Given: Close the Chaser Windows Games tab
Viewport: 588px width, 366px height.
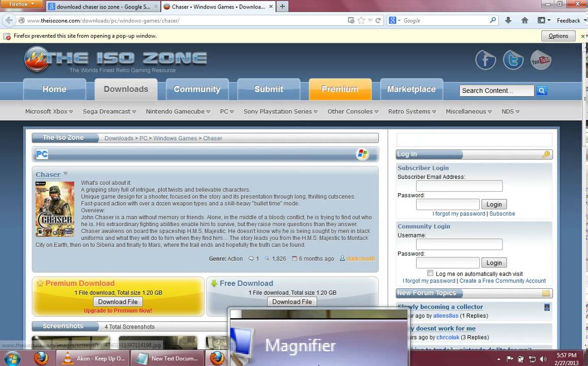Looking at the screenshot, I should click(x=271, y=7).
